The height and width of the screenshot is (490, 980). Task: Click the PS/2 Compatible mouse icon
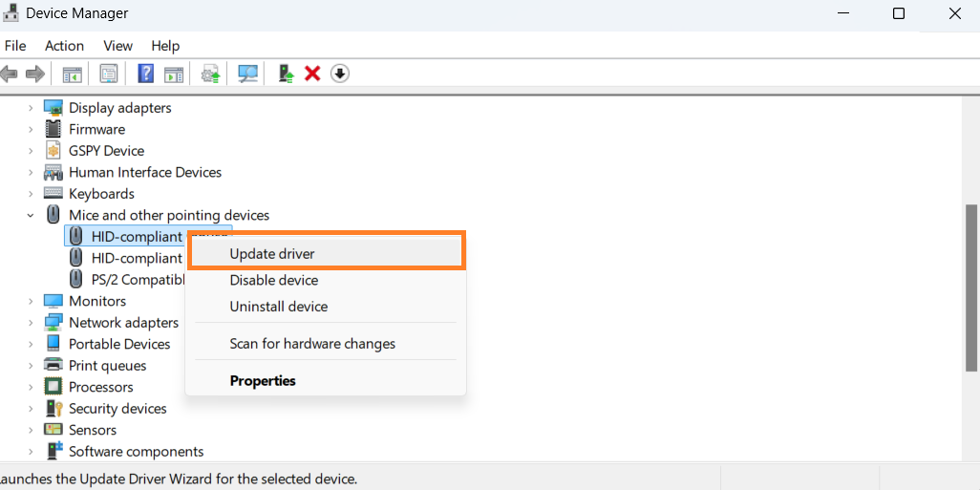pyautogui.click(x=75, y=279)
